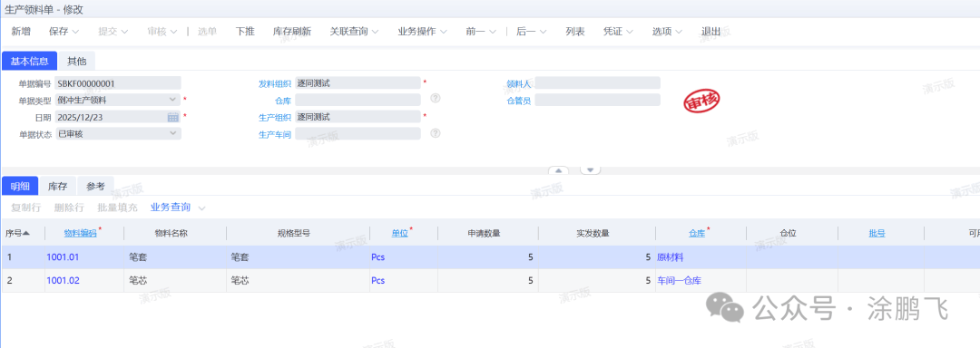
Task: Click the 下推 toolbar button
Action: pos(245,31)
